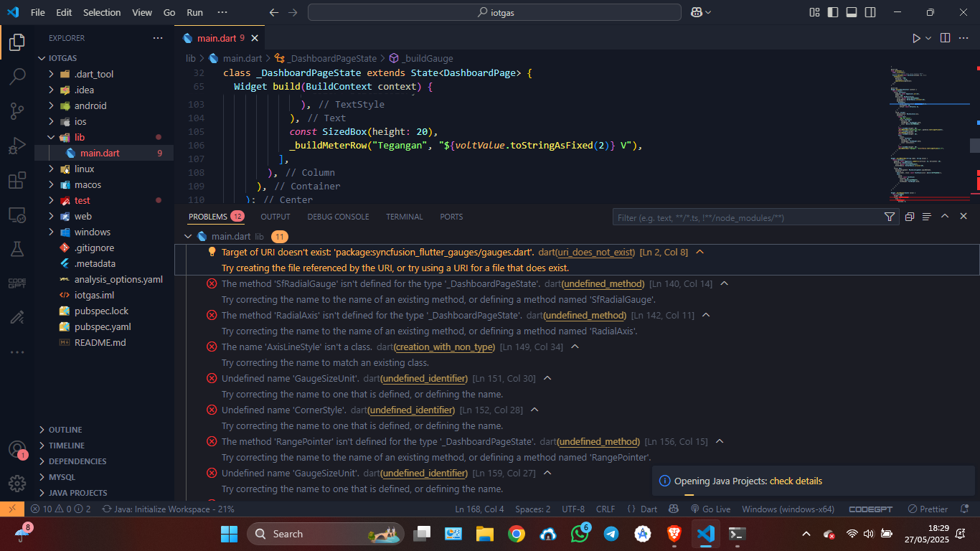Click the lightbulb quick fix icon

tap(212, 252)
